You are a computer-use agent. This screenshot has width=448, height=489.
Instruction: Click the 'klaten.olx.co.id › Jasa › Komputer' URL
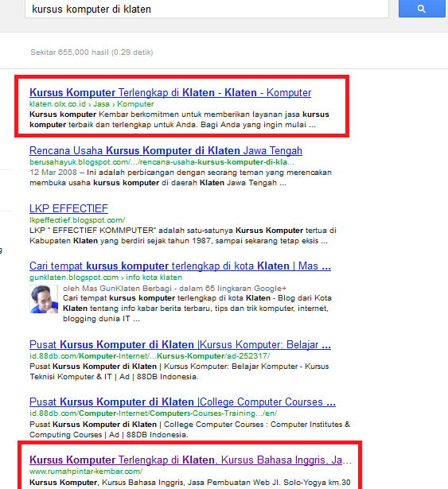click(x=92, y=104)
